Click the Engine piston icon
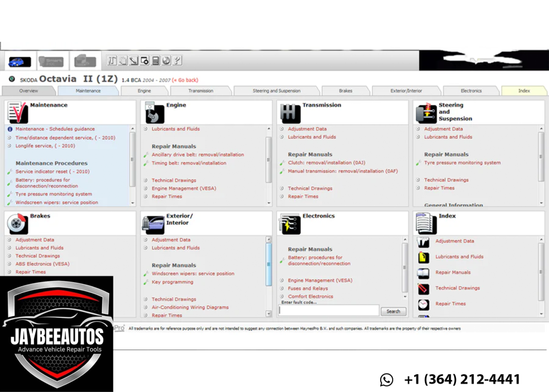 (154, 112)
